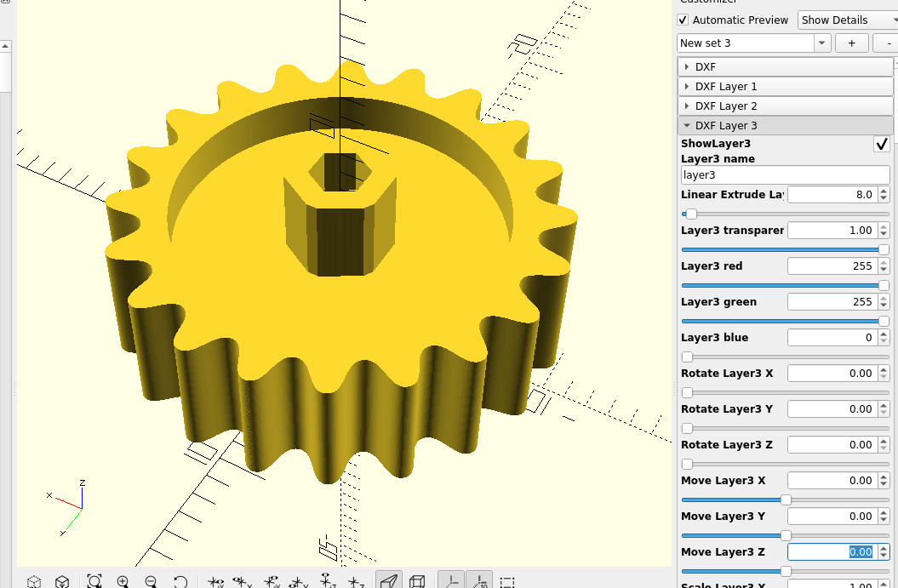Viewport: 898px width, 588px height.
Task: Decrease Layer3 transparency with down arrow
Action: (884, 234)
